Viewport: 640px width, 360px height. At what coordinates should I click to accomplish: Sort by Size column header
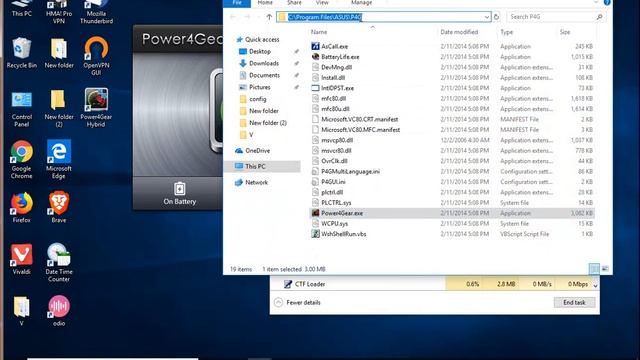tap(565, 32)
